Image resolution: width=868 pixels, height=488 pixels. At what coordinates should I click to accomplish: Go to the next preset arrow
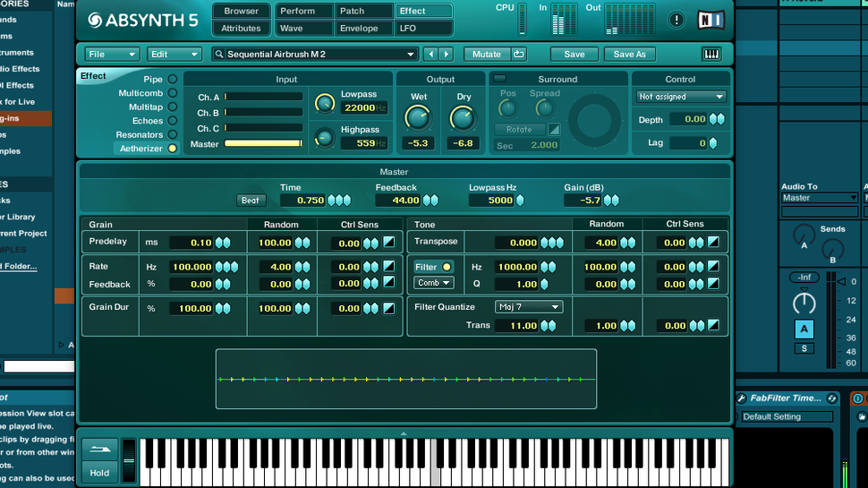[x=447, y=55]
